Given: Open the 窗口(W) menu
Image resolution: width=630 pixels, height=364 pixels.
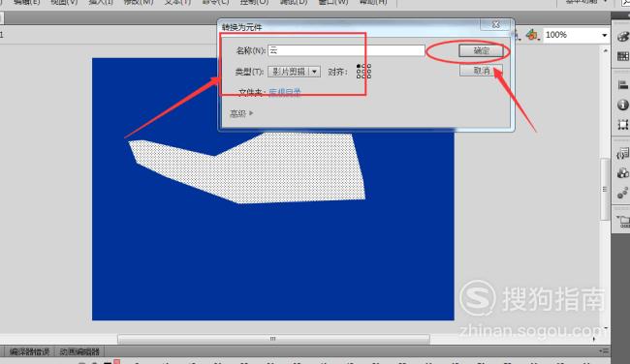Looking at the screenshot, I should pyautogui.click(x=333, y=2).
